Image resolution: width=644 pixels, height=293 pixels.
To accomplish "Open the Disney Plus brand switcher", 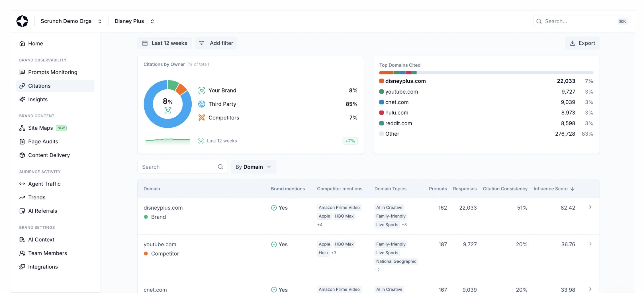I will (x=134, y=21).
